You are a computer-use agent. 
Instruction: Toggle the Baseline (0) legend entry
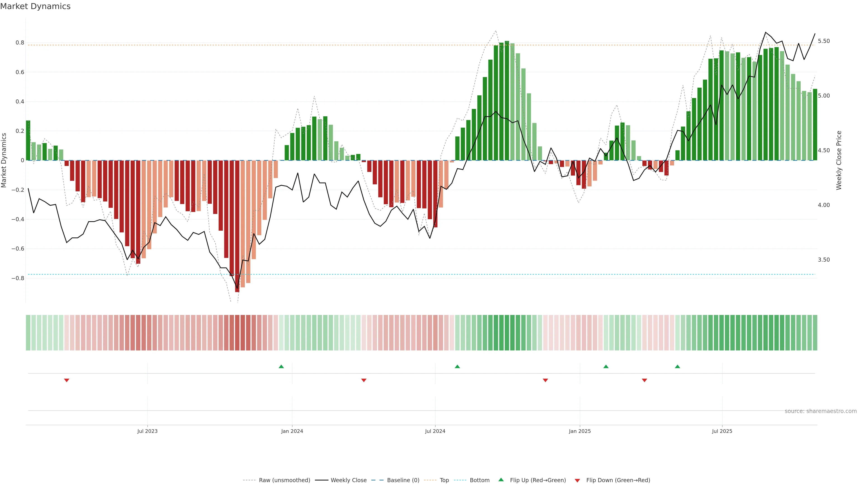[x=403, y=480]
